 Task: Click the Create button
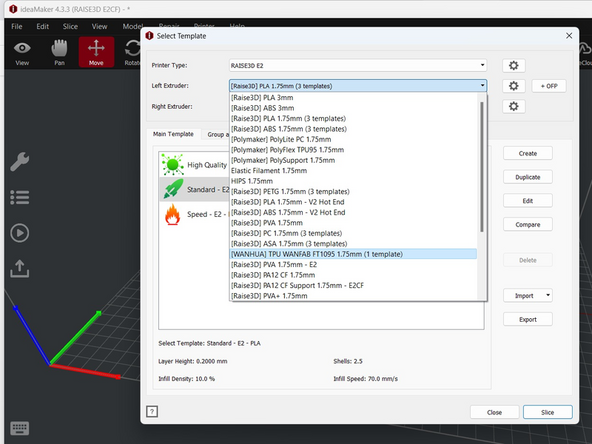click(527, 154)
